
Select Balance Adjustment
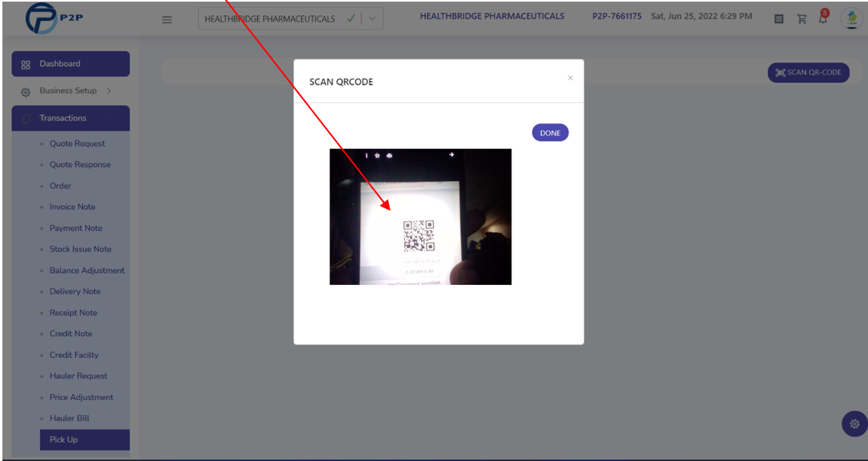[87, 270]
